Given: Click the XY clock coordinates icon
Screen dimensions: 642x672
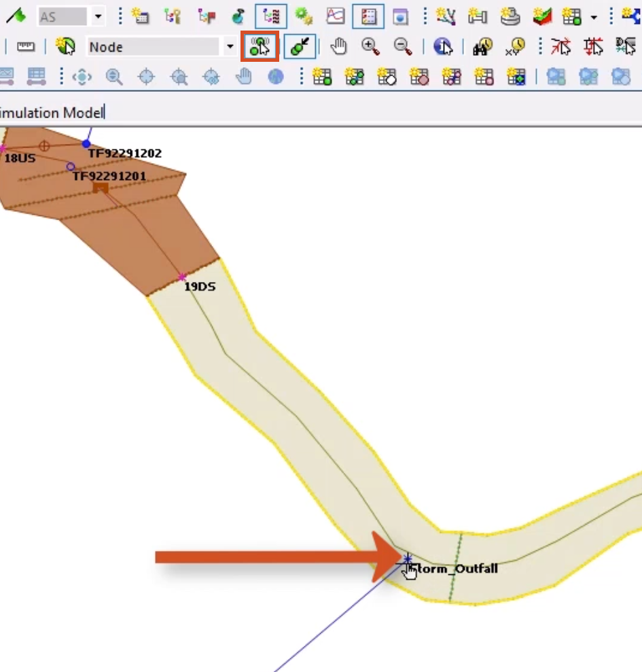Looking at the screenshot, I should [515, 46].
